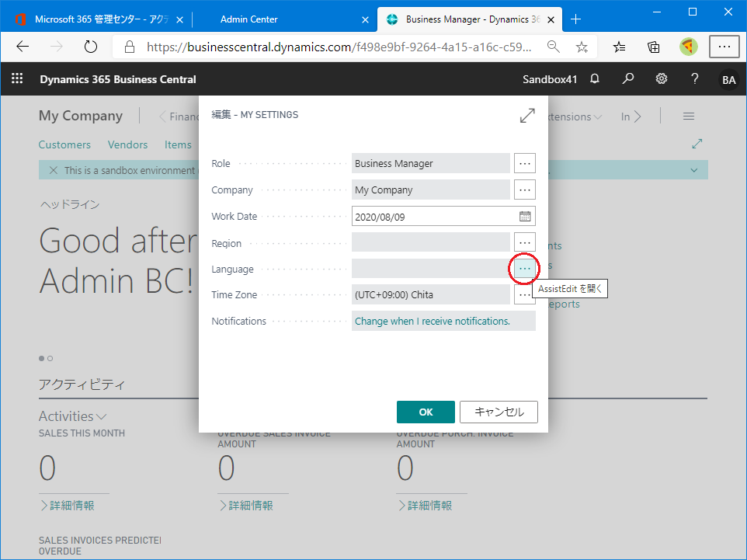Click the Role field showing Business Manager
Screen dimensions: 747x560
pyautogui.click(x=431, y=163)
